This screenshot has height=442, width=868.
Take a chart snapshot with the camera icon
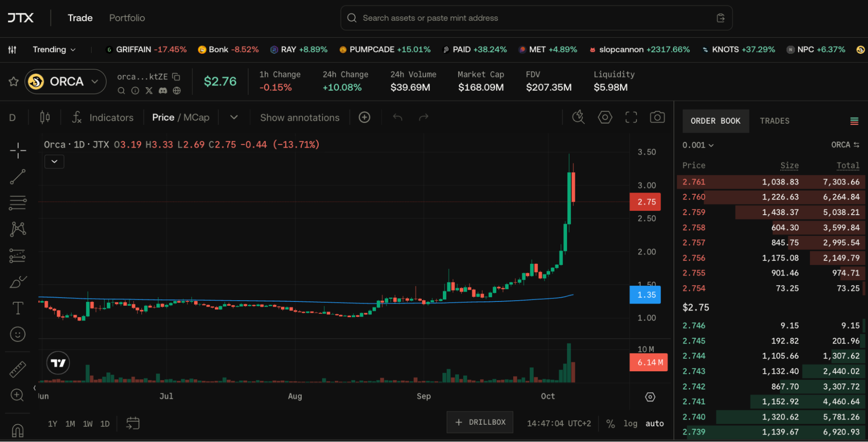point(657,117)
